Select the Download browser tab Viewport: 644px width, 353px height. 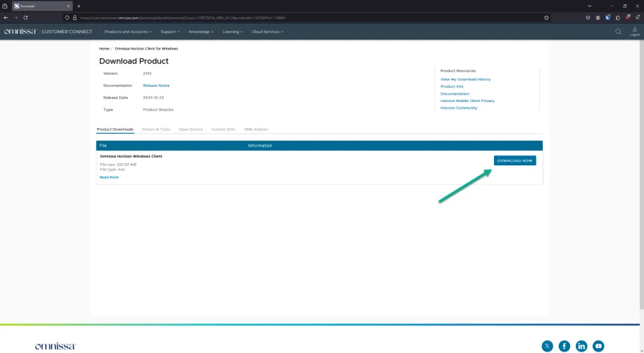click(x=42, y=6)
